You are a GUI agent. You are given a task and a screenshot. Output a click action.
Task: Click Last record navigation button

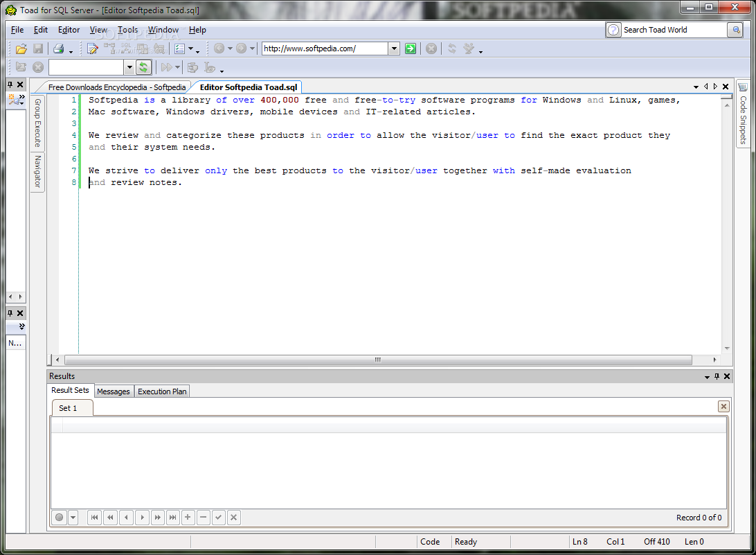click(172, 518)
